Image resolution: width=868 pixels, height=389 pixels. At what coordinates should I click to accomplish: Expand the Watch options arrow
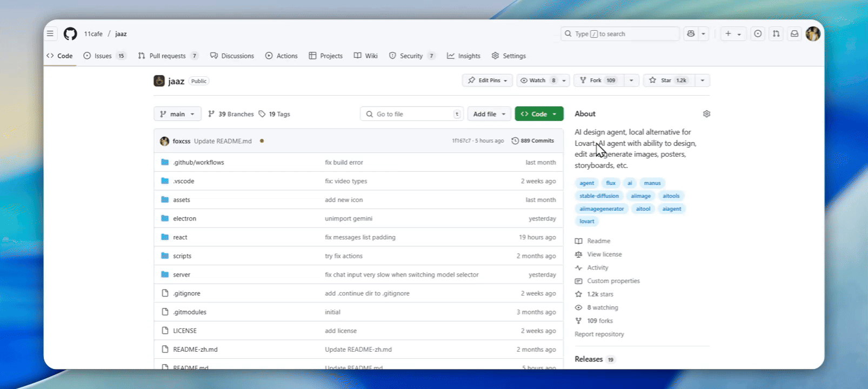[564, 81]
